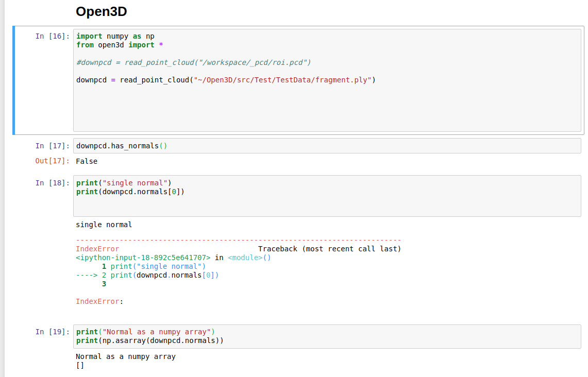
Task: Select the False output text
Action: pos(87,161)
